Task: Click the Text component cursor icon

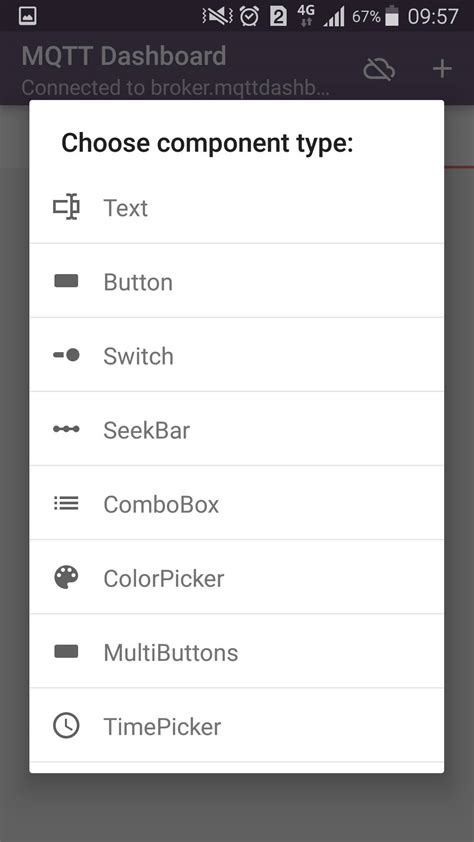Action: pos(66,207)
